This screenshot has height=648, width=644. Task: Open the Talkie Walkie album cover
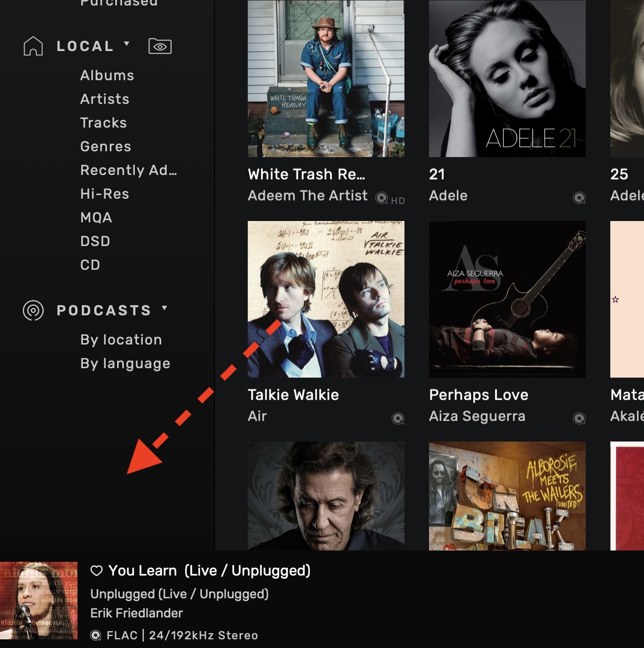(x=326, y=299)
